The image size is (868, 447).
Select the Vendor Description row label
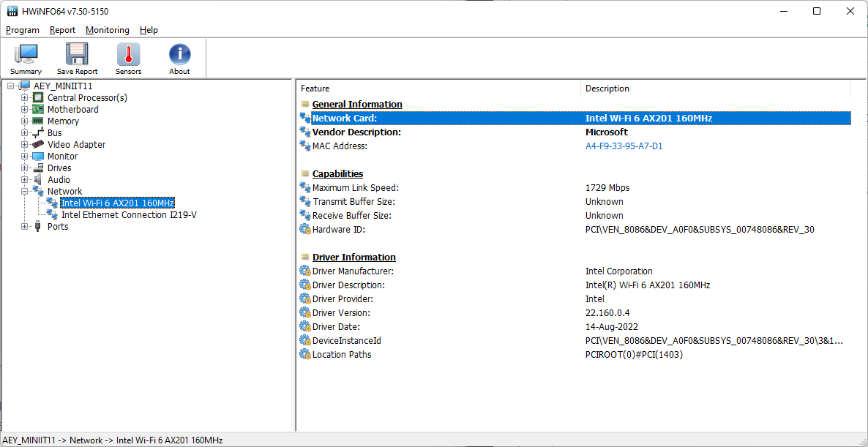tap(356, 132)
